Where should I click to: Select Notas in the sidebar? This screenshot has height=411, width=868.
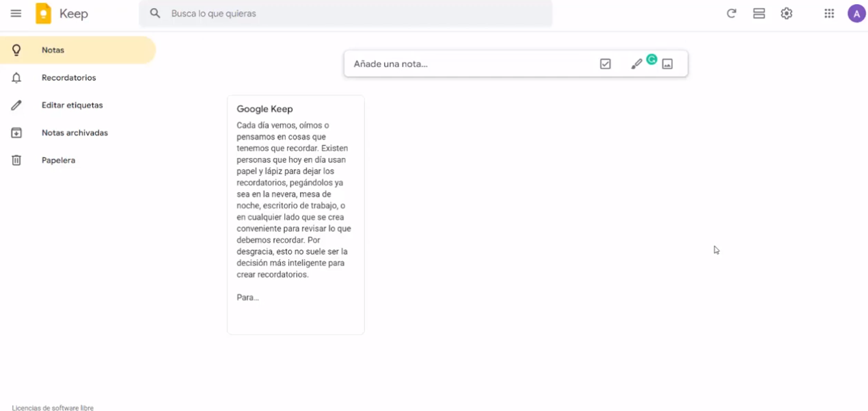coord(78,50)
